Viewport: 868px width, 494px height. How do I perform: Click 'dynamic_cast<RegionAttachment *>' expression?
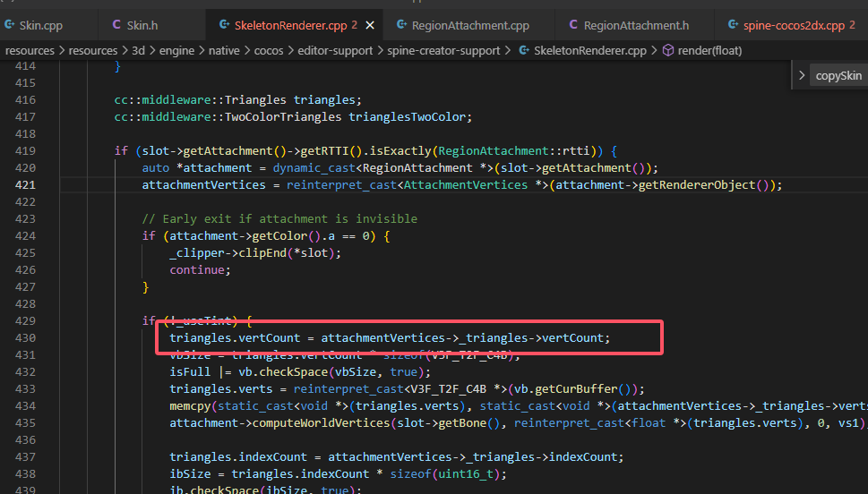[x=382, y=168]
